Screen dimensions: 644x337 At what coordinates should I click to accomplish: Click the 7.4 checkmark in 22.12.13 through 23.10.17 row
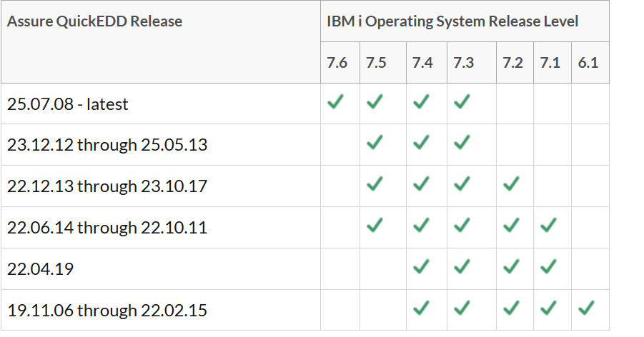[x=421, y=183]
